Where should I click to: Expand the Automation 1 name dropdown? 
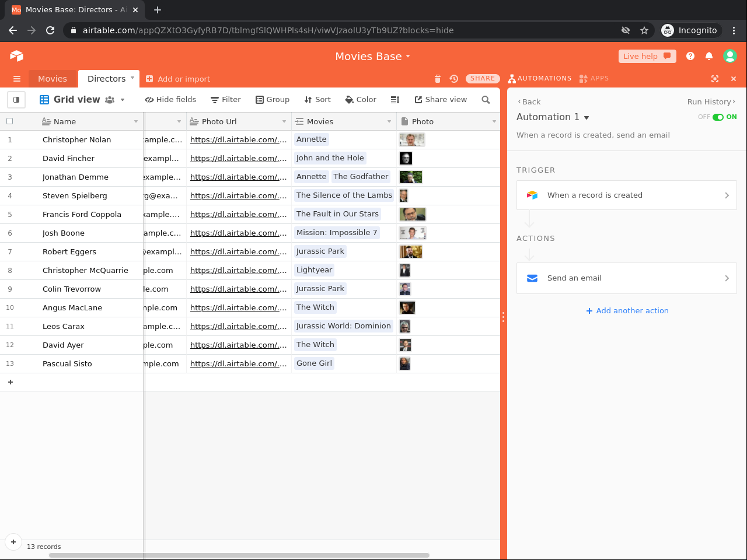[587, 118]
